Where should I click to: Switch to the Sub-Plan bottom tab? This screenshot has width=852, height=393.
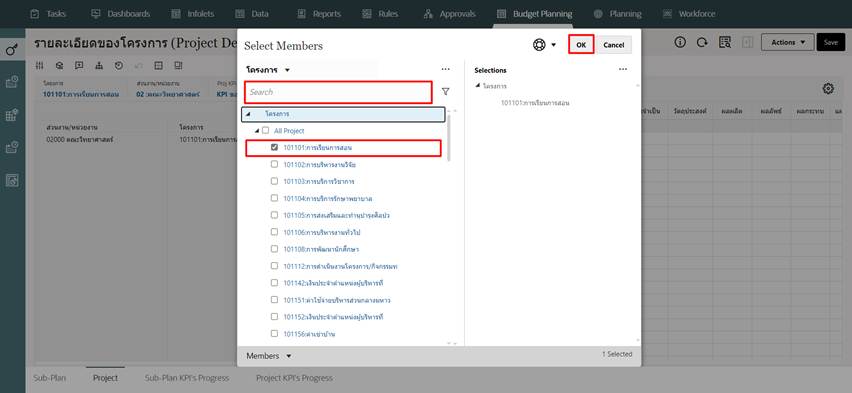click(x=49, y=378)
